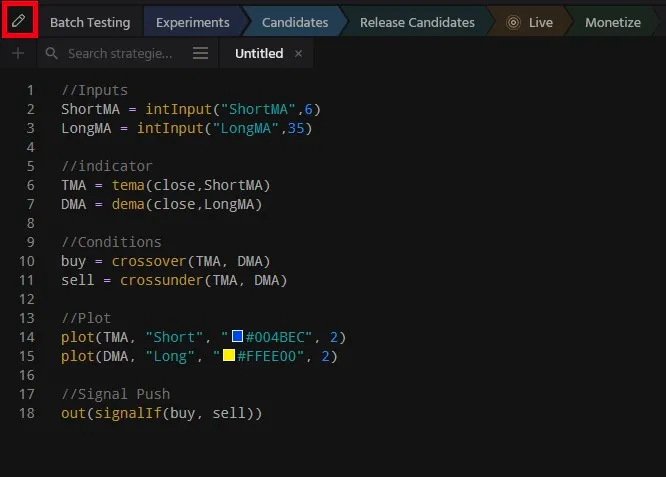Close the Untitled tab
This screenshot has width=666, height=477.
click(299, 54)
